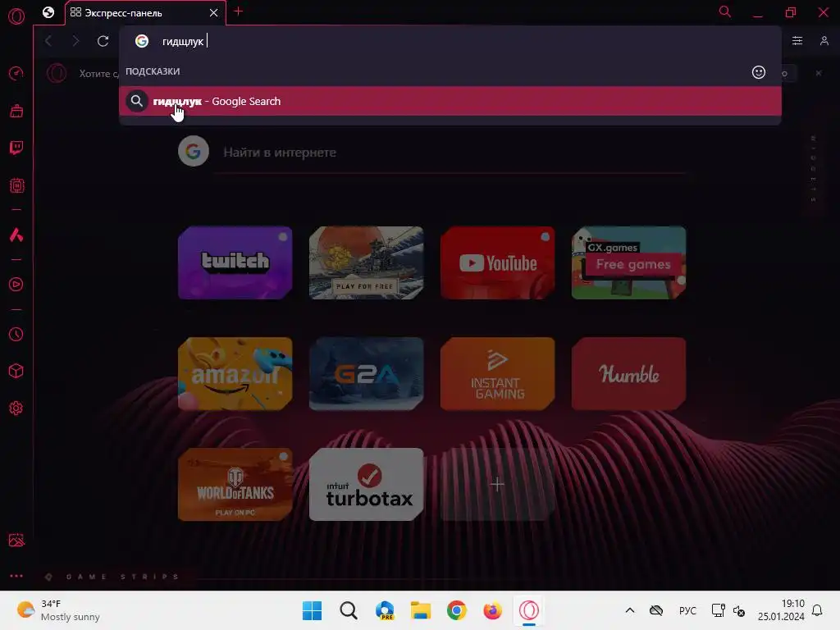Launch Firefox from taskbar
The image size is (840, 630).
point(492,610)
